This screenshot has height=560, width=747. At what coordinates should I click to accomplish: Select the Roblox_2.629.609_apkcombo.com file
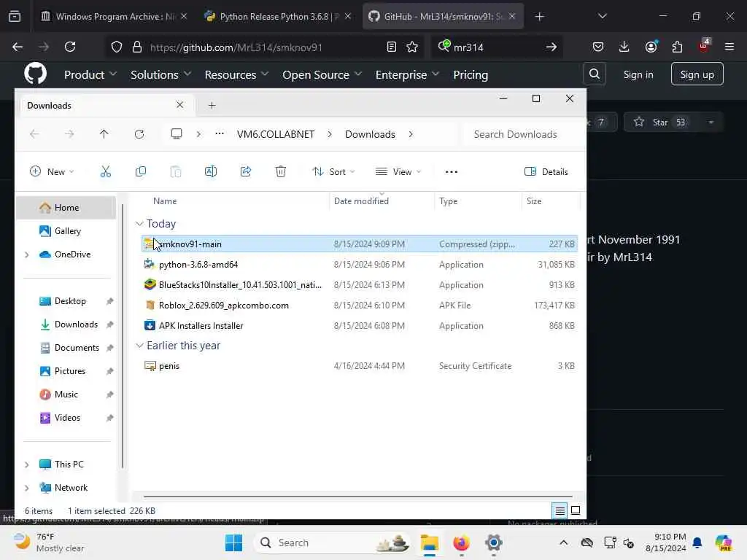pyautogui.click(x=360, y=306)
